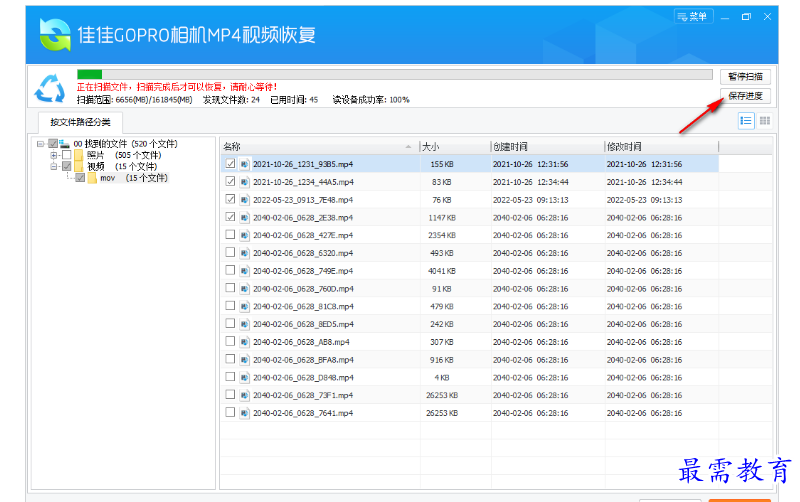The height and width of the screenshot is (502, 800).
Task: Uncheck the 2022-05-23_0913_7E48.mp4 checkbox
Action: pos(230,199)
